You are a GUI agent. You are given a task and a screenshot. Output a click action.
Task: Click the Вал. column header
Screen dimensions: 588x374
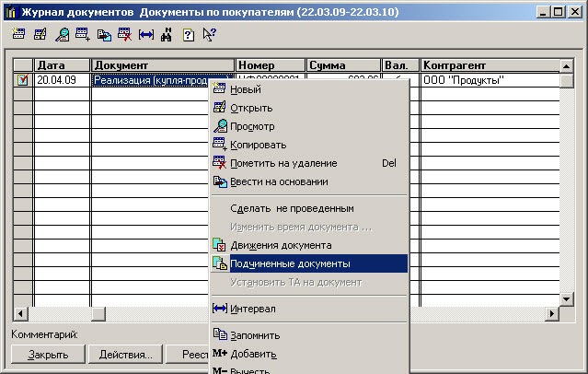(400, 65)
